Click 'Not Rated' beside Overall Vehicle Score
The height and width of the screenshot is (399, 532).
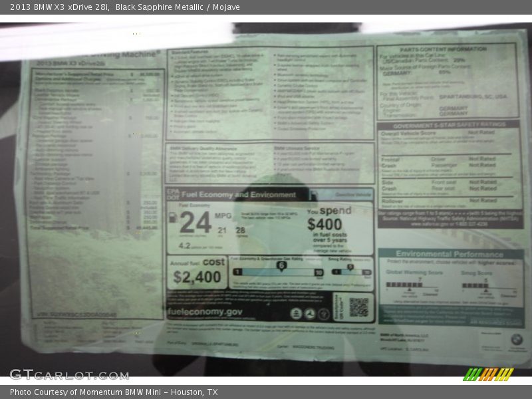coord(481,132)
